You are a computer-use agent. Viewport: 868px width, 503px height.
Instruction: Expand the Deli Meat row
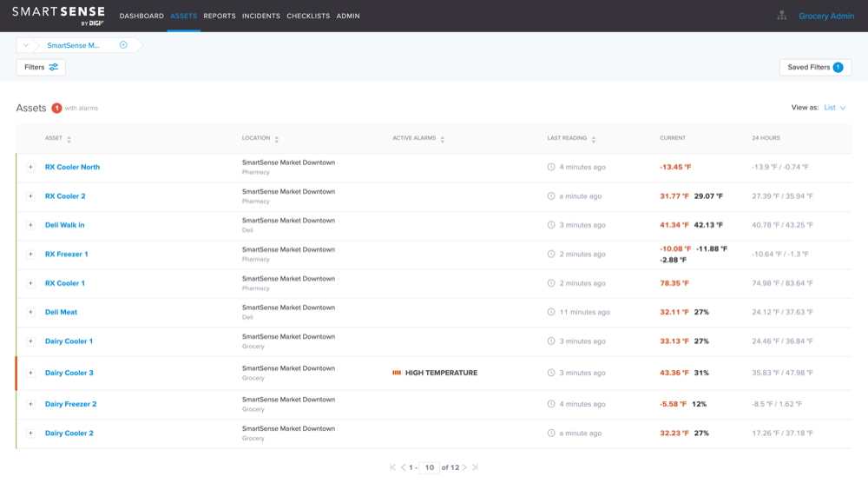(30, 312)
